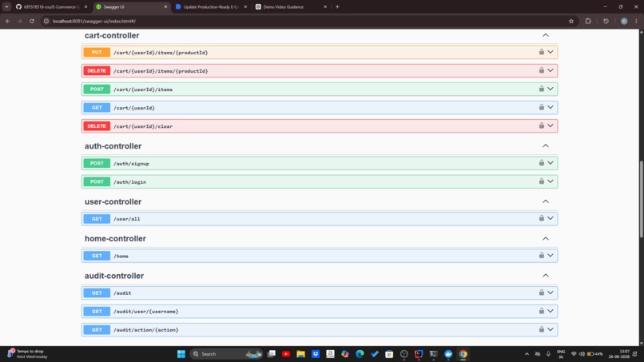The height and width of the screenshot is (362, 644).
Task: Click the lock icon on POST /auth/signup
Action: tap(541, 163)
